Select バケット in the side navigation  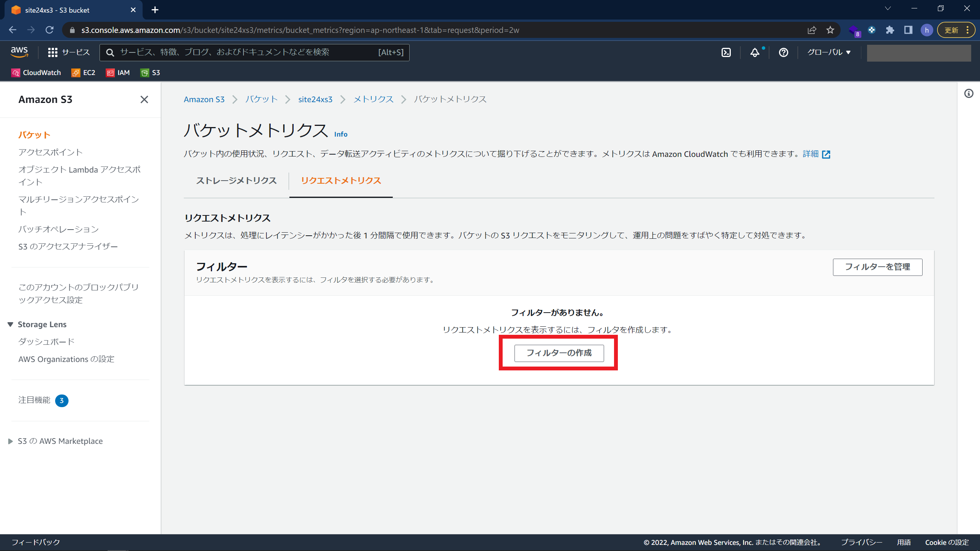pos(34,135)
